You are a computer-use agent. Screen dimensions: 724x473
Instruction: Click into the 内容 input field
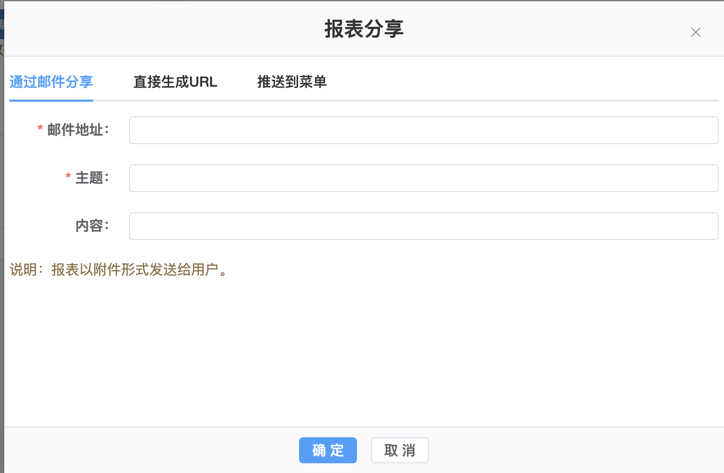click(x=423, y=226)
